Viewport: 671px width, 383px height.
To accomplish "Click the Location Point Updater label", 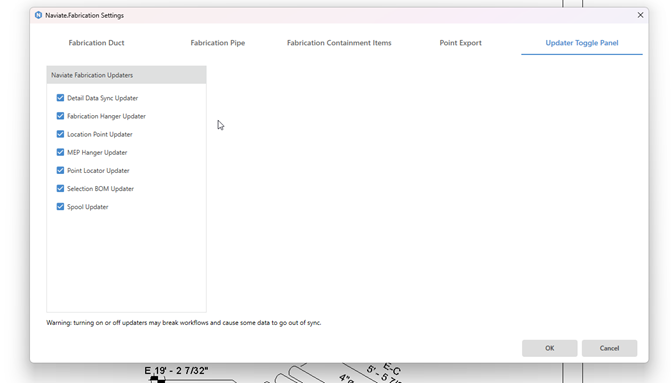I will click(x=100, y=134).
